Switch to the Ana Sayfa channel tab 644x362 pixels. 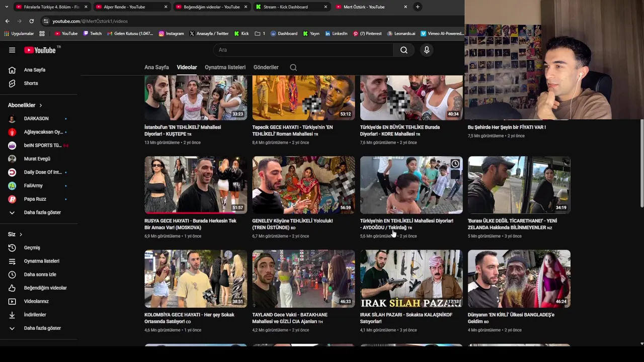point(156,67)
